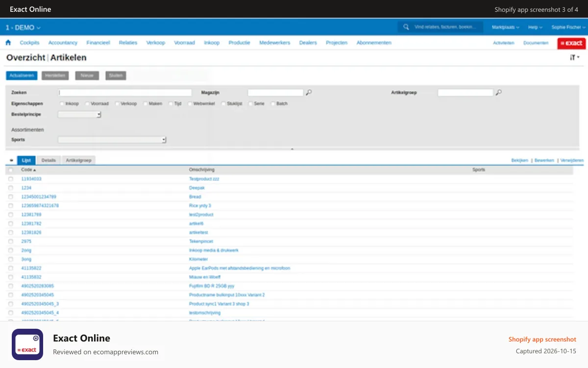588x368 pixels.
Task: Click the Bewerken link
Action: [x=544, y=160]
